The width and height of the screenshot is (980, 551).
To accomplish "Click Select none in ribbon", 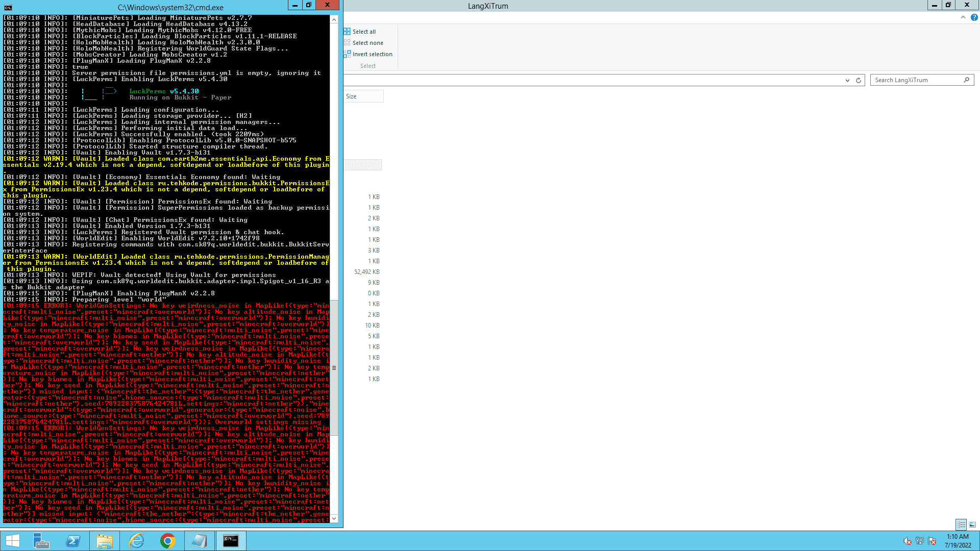I will [367, 43].
